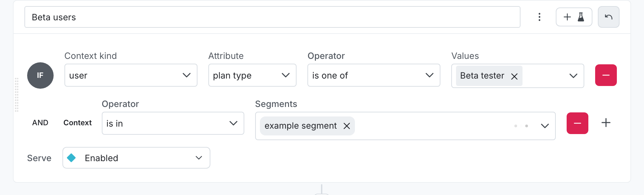Click the add experiment flask button

574,17
